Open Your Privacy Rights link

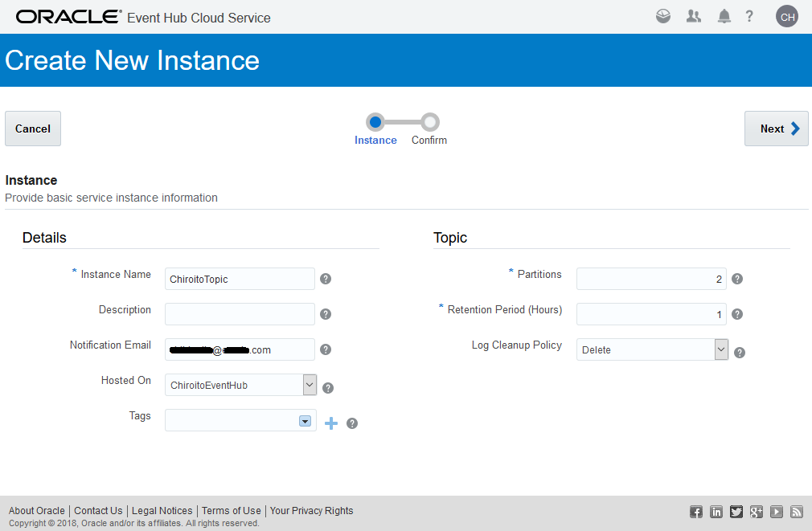click(311, 510)
